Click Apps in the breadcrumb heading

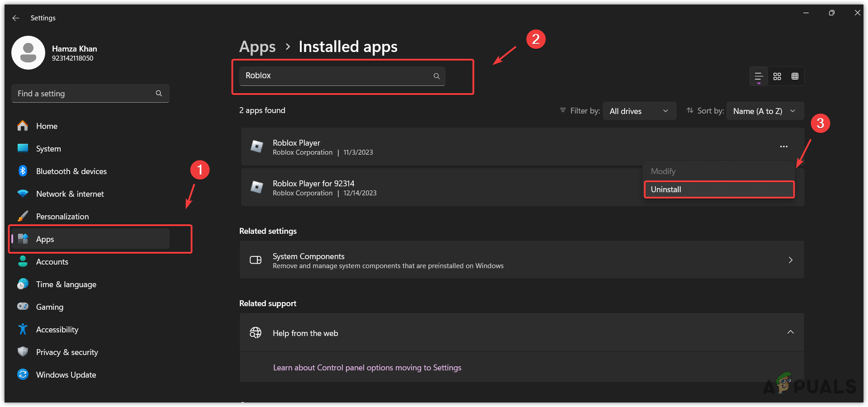(x=257, y=47)
